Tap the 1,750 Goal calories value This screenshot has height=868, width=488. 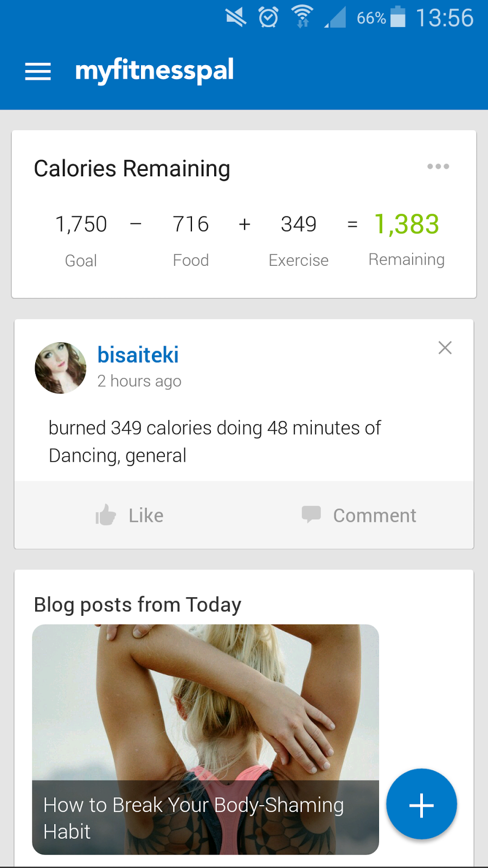coord(81,224)
